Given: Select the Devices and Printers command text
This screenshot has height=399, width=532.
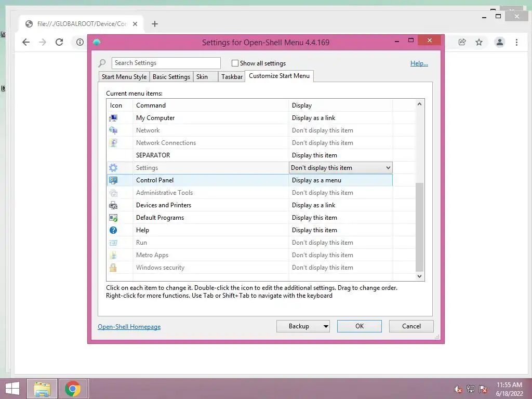Looking at the screenshot, I should click(x=164, y=205).
